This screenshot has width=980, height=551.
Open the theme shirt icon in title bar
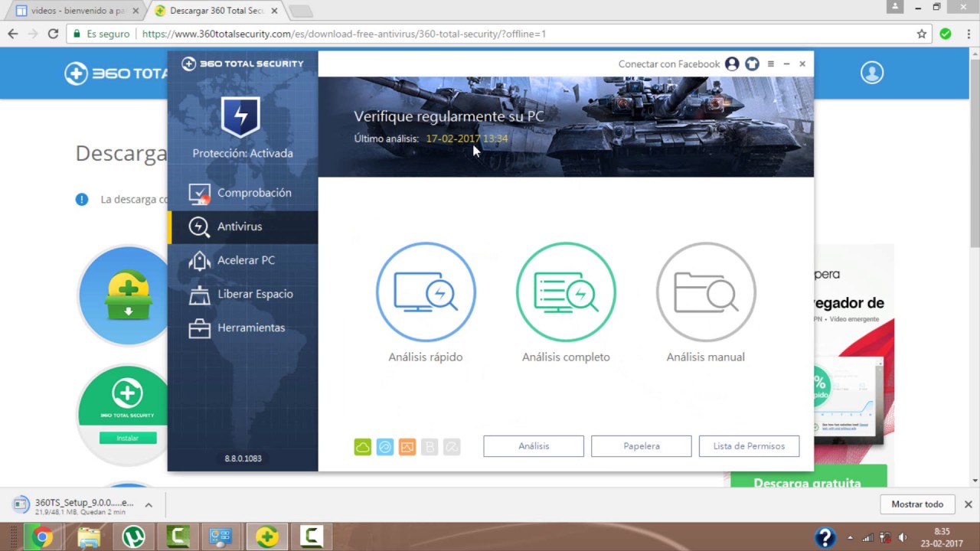pyautogui.click(x=752, y=64)
